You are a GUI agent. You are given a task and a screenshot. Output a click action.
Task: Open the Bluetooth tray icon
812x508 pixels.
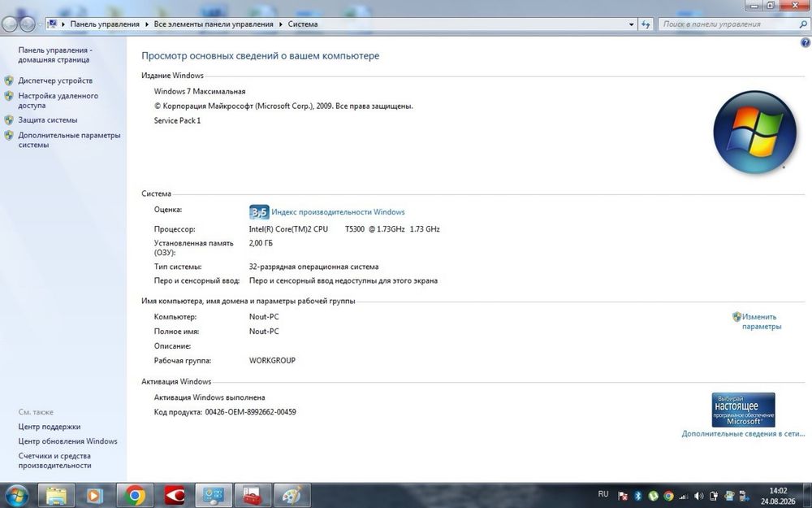click(638, 496)
